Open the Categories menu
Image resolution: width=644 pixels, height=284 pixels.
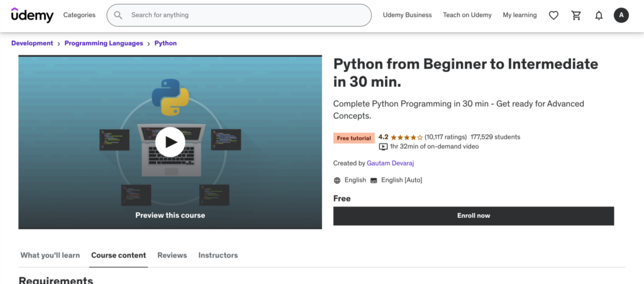tap(79, 15)
